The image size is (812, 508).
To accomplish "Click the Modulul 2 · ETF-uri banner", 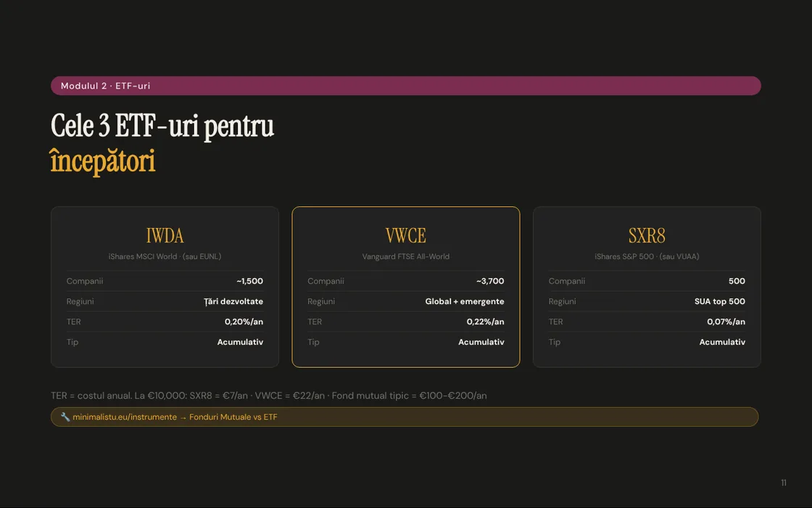I will 405,86.
